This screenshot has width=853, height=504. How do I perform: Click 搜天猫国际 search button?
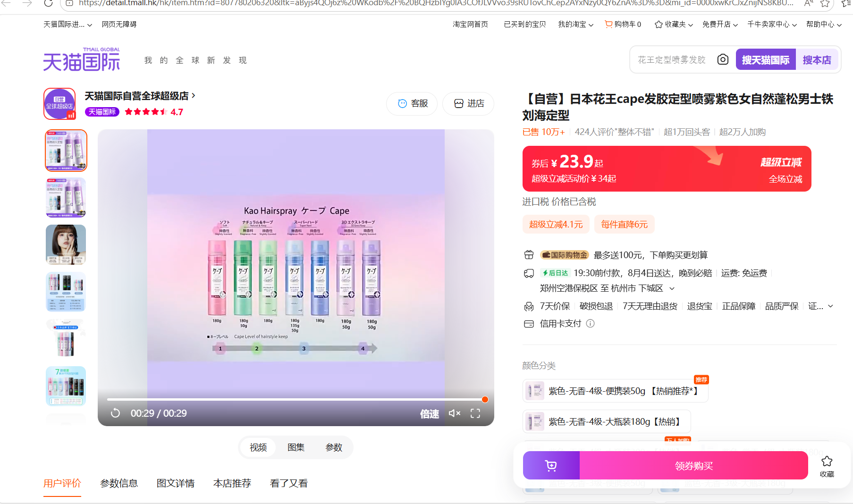(766, 59)
